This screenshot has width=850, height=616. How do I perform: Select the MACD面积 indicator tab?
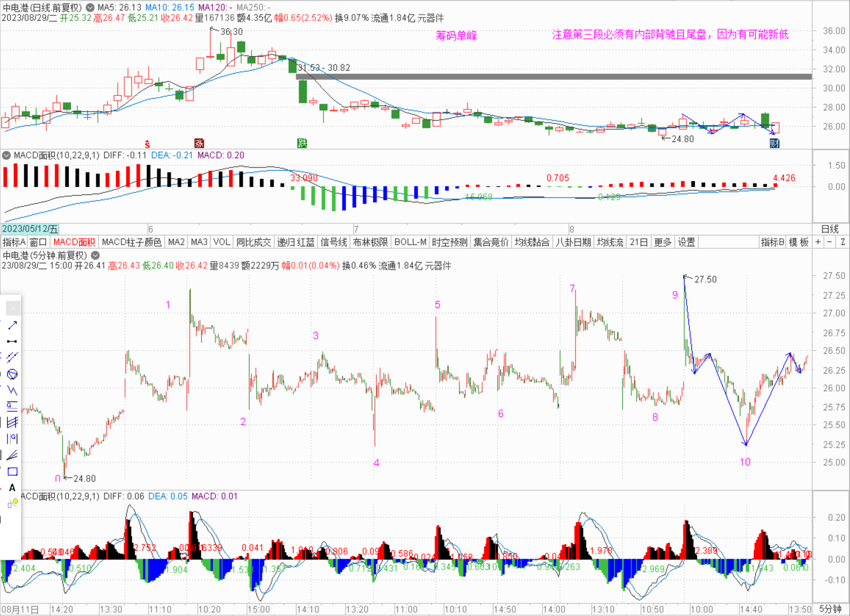(74, 242)
